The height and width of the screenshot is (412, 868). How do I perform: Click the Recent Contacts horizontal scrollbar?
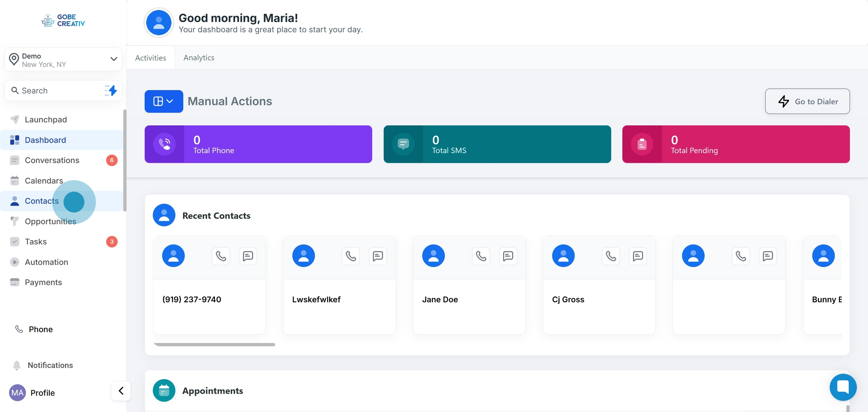click(x=214, y=344)
